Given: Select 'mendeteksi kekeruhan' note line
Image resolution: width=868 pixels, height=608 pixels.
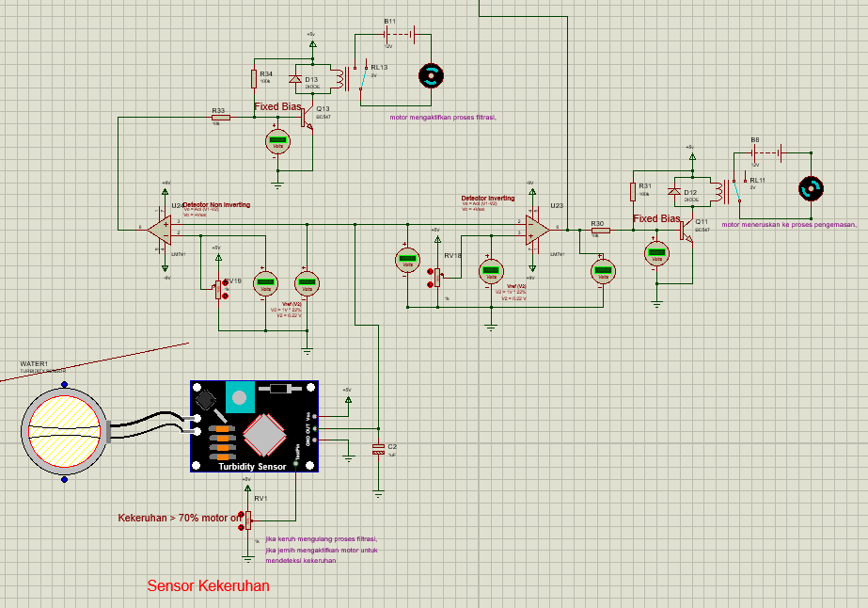Looking at the screenshot, I should (301, 560).
